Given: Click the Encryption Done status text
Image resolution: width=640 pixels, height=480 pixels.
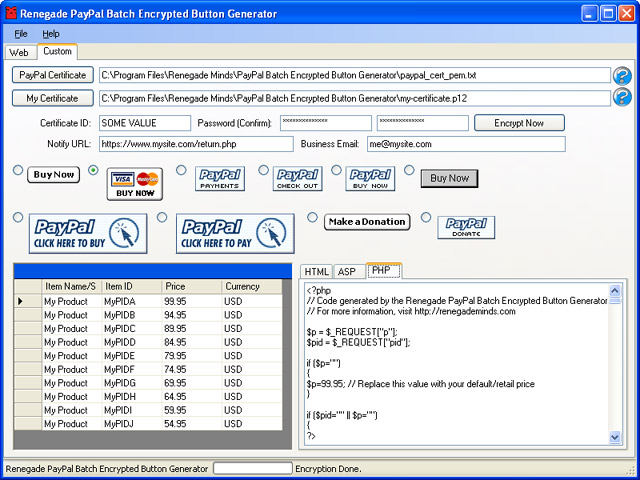Looking at the screenshot, I should (328, 469).
